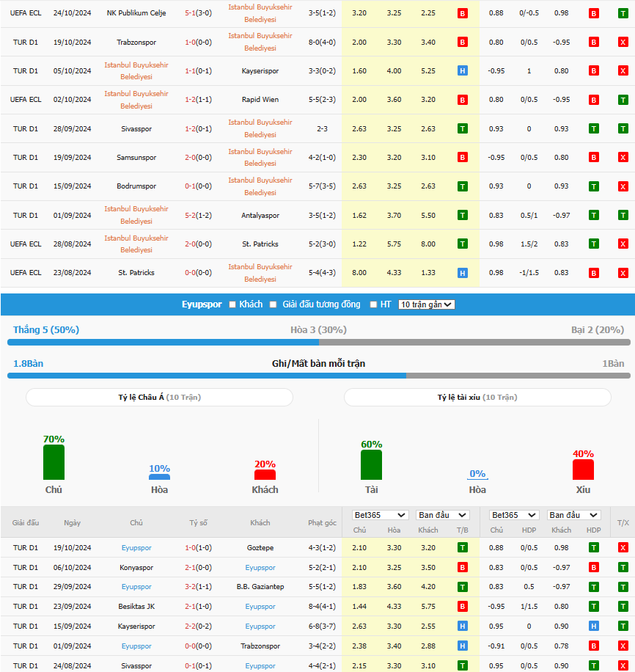Click green T/X badge in NK Publikum Celje row

[623, 13]
